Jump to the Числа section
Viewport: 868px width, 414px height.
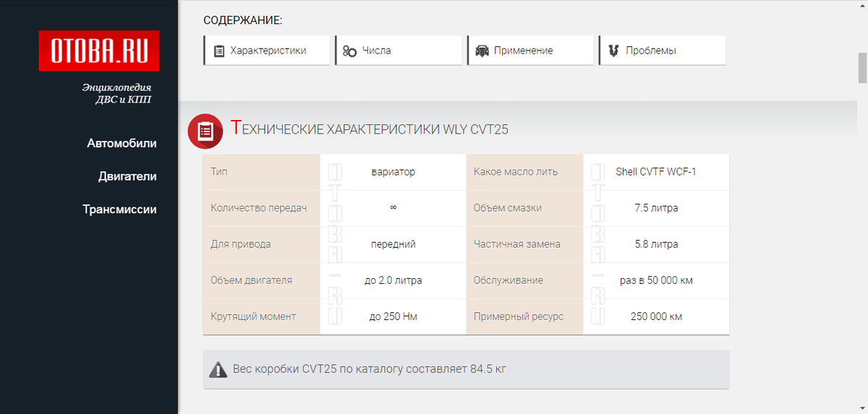click(x=399, y=51)
